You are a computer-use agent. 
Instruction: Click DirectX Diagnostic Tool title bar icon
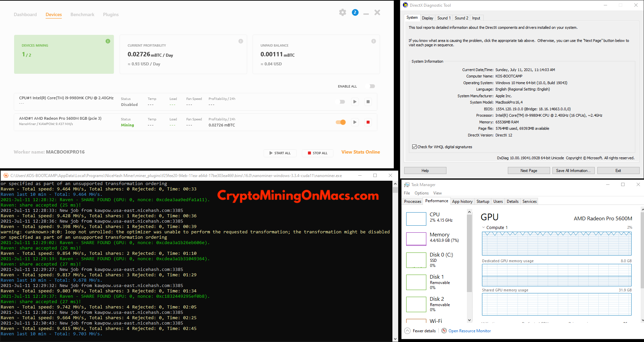(x=406, y=5)
